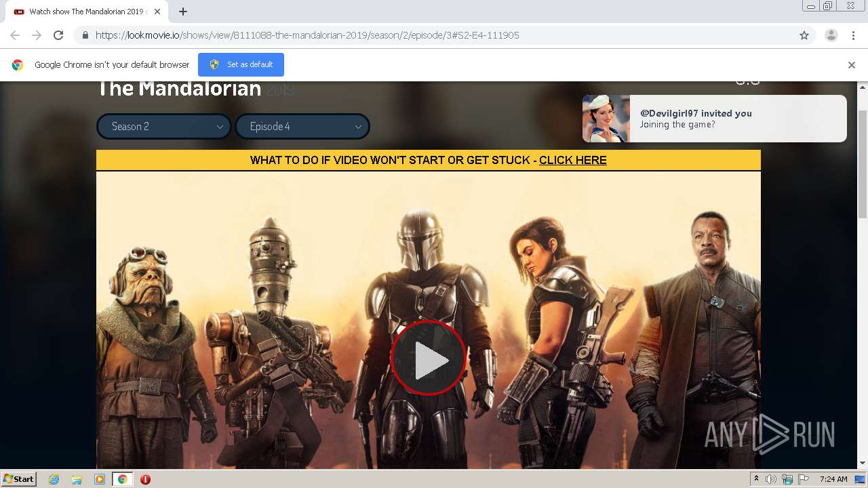Set Chrome as default browser
868x488 pixels.
coord(241,64)
